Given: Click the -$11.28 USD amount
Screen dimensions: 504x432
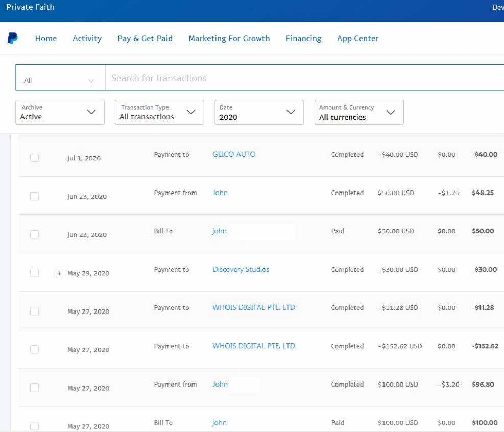Looking at the screenshot, I should (398, 307).
